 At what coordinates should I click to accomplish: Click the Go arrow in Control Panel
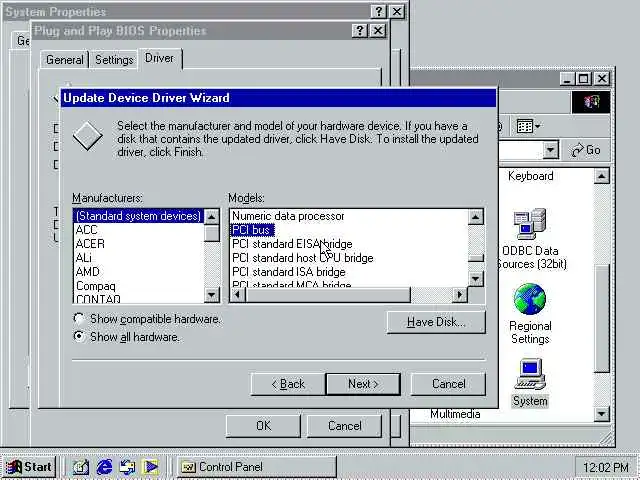tap(586, 150)
